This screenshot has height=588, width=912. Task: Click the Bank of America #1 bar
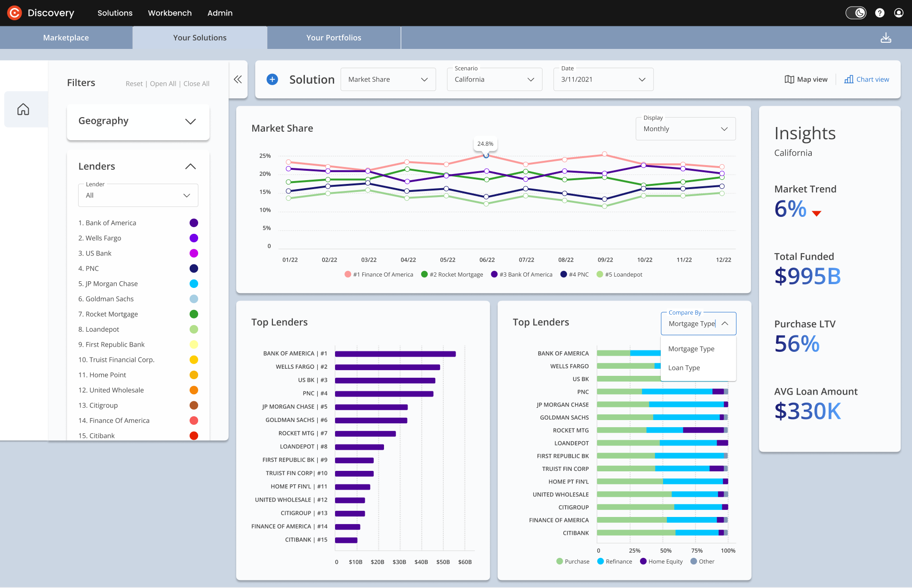[395, 354]
